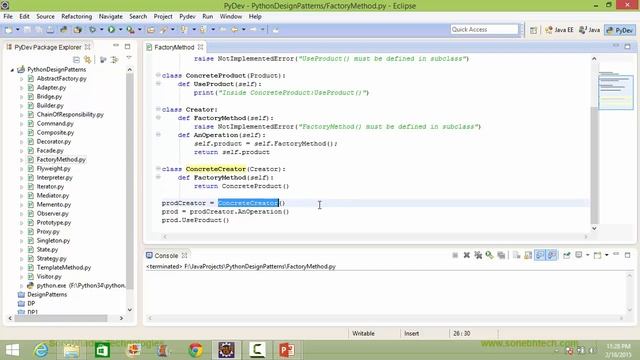Screen dimensions: 640x360
Task: Select Singleton.py in Package Explorer
Action: point(53,240)
